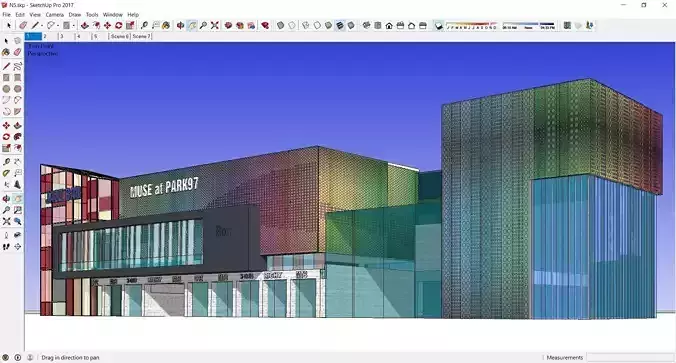Viewport: 676px width, 363px height.
Task: Pick the Tape Measure tool in the horizontal toolbar
Action: click(144, 26)
